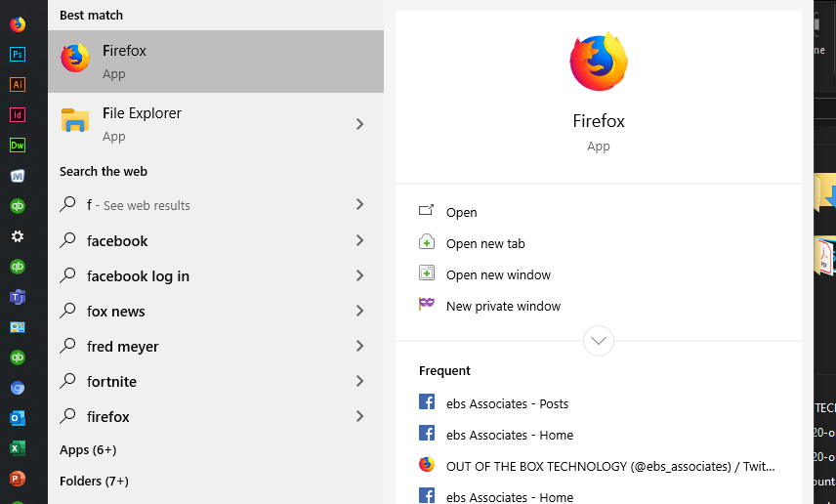Click Firefox icon beside 'OUT OF THE BOX TECHNOLOGY'
836x504 pixels.
427,464
